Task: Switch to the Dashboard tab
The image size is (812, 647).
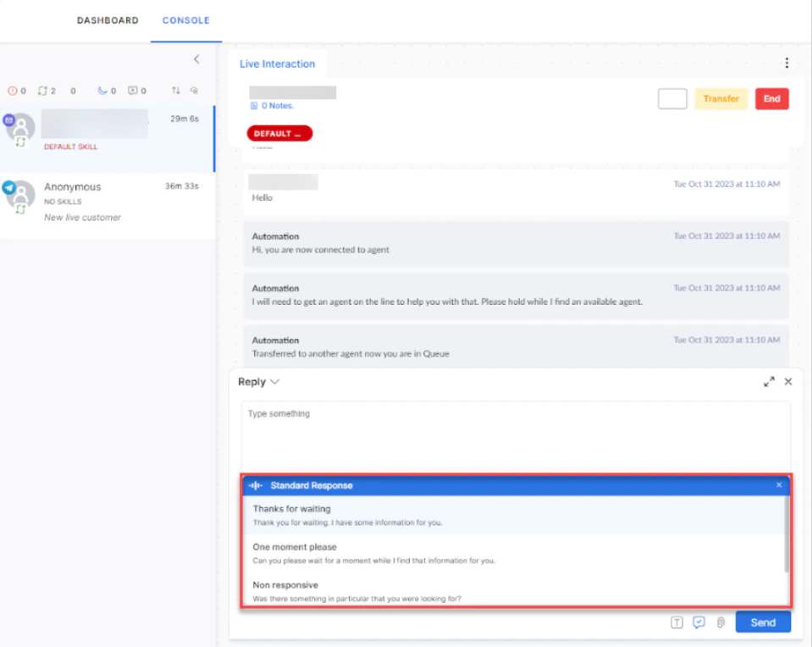Action: [x=108, y=19]
